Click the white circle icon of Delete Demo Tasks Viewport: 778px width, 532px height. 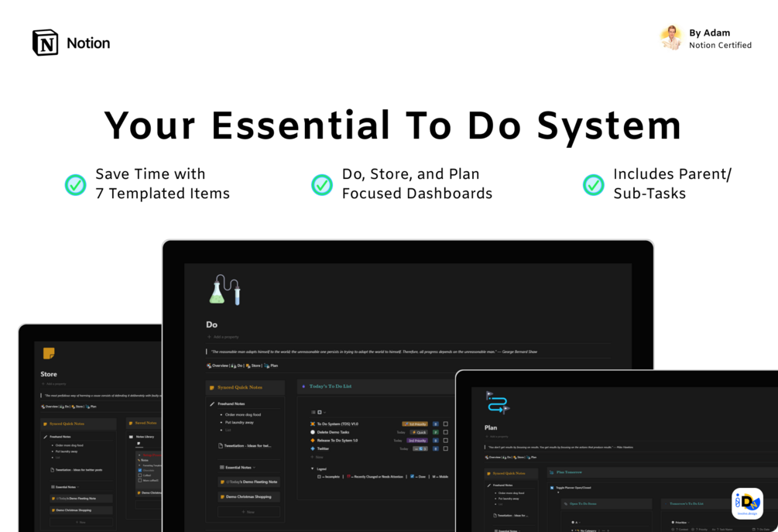pyautogui.click(x=313, y=432)
